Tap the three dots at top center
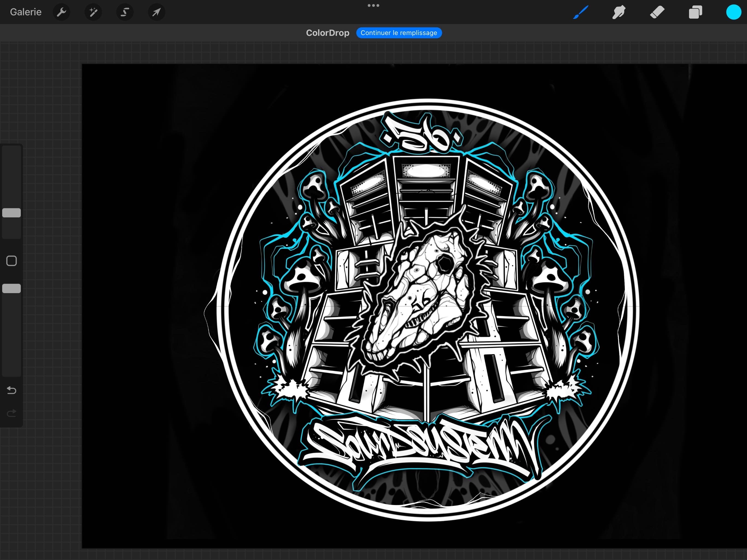This screenshot has width=747, height=560. (373, 5)
